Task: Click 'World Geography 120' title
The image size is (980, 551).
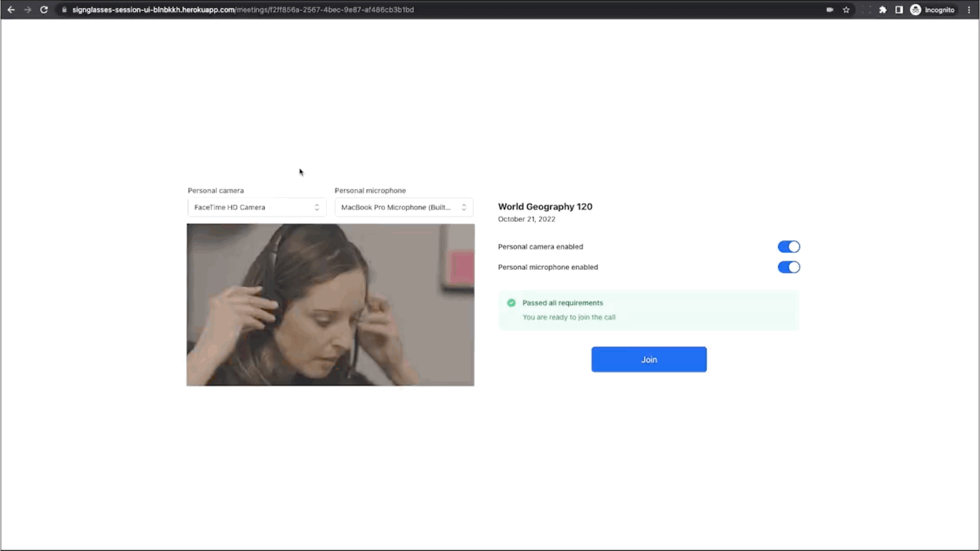Action: (545, 207)
